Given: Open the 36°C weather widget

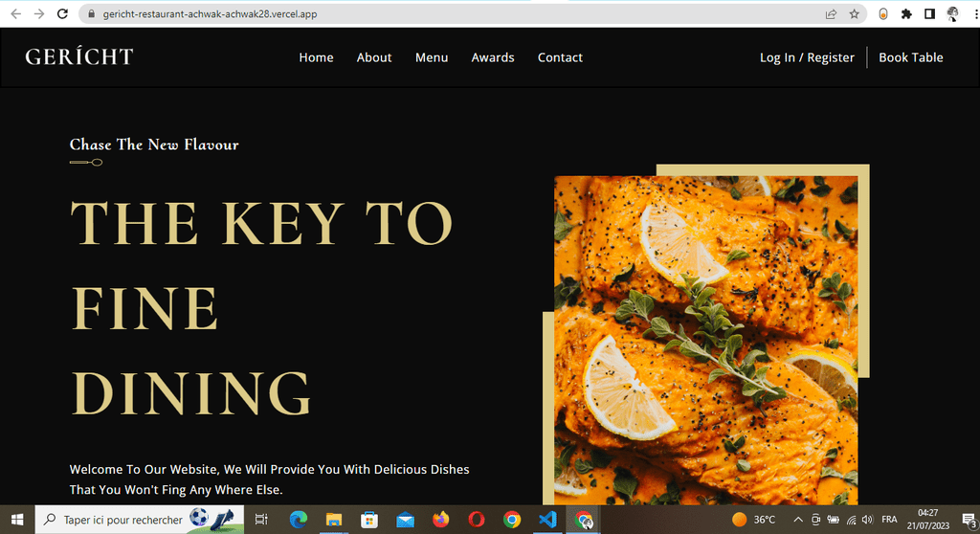Looking at the screenshot, I should click(x=754, y=520).
